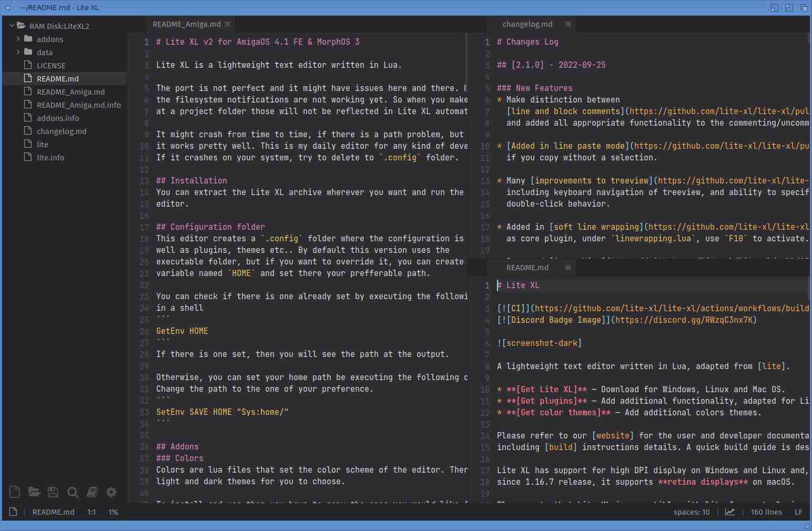812x531 pixels.
Task: Open the command palette book icon
Action: 92,492
